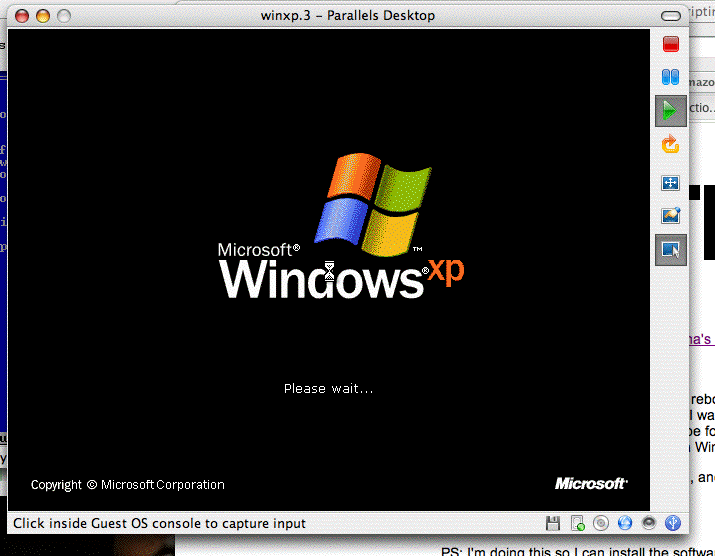Image resolution: width=715 pixels, height=556 pixels.
Task: Switch to full screen mode
Action: click(671, 183)
